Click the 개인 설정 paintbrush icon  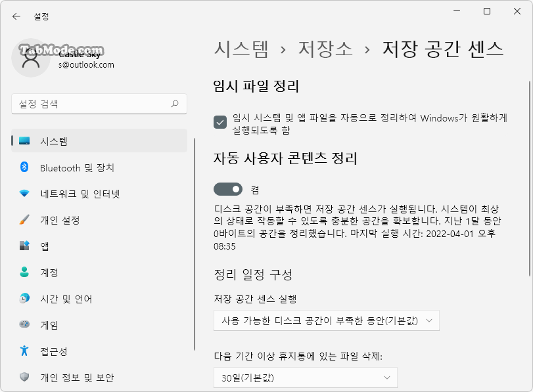[x=24, y=219]
